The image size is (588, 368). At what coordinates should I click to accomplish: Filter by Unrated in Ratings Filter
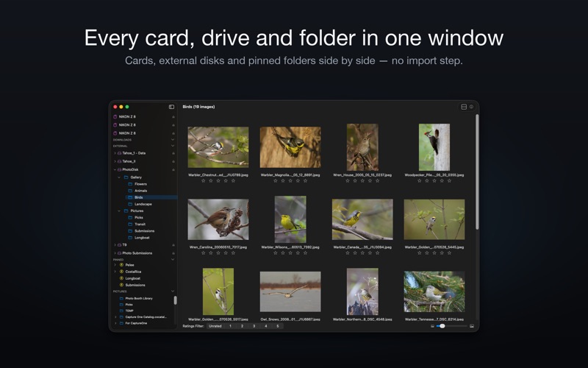[x=215, y=326]
